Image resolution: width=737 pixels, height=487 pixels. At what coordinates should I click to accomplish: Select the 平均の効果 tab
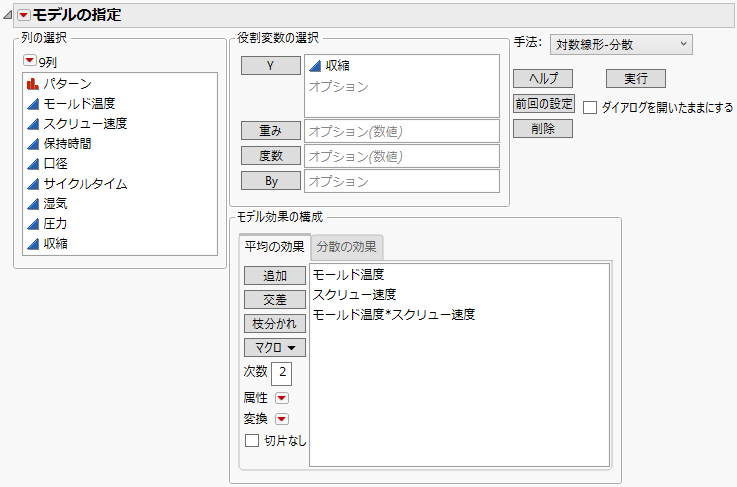pos(273,247)
